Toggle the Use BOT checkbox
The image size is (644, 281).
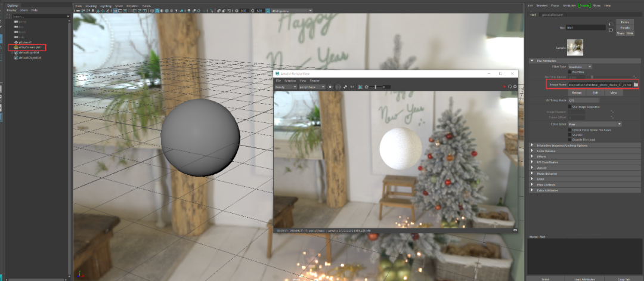570,135
